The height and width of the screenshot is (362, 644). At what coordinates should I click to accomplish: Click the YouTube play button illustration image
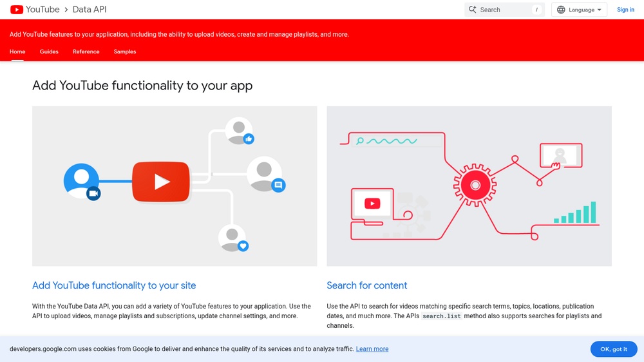[x=175, y=186]
